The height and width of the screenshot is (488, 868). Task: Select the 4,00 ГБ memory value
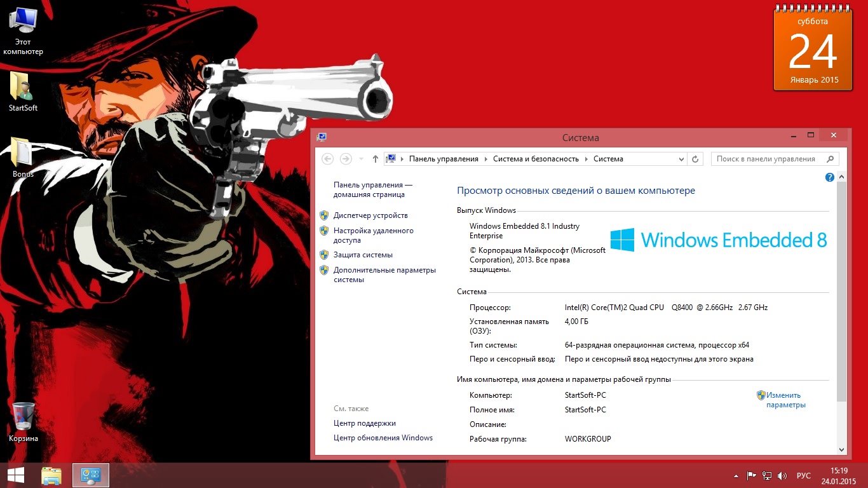click(x=576, y=322)
